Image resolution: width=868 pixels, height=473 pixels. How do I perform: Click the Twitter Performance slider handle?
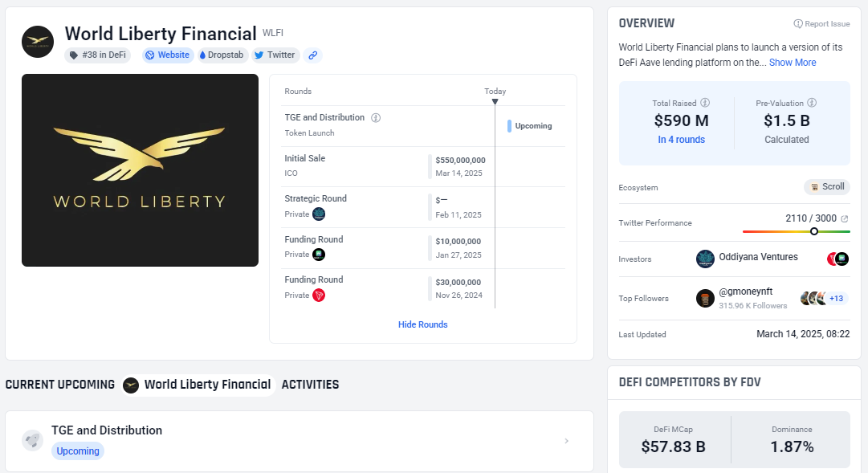(x=813, y=231)
